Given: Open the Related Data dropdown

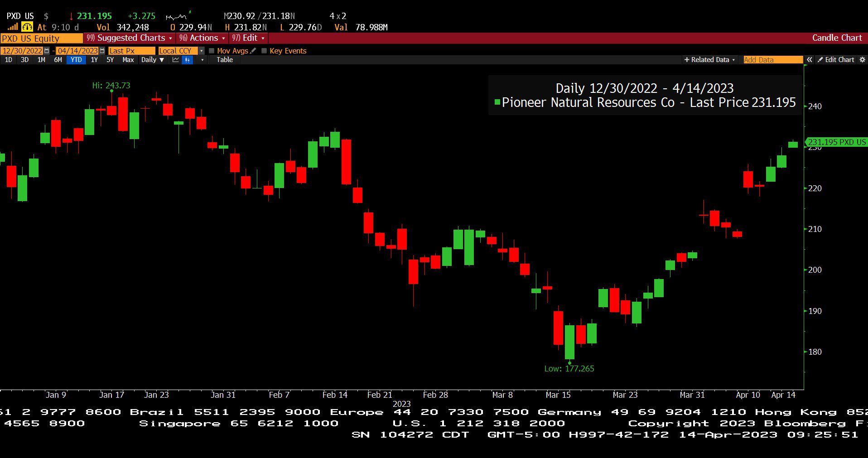Looking at the screenshot, I should [x=709, y=60].
